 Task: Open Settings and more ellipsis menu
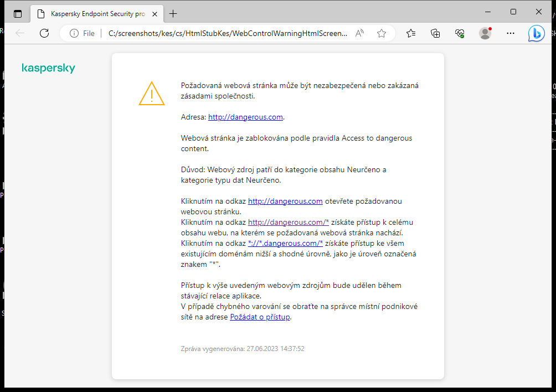click(x=510, y=33)
